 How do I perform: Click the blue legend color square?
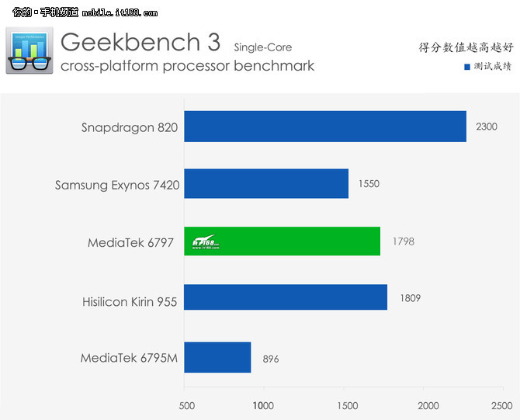click(467, 67)
